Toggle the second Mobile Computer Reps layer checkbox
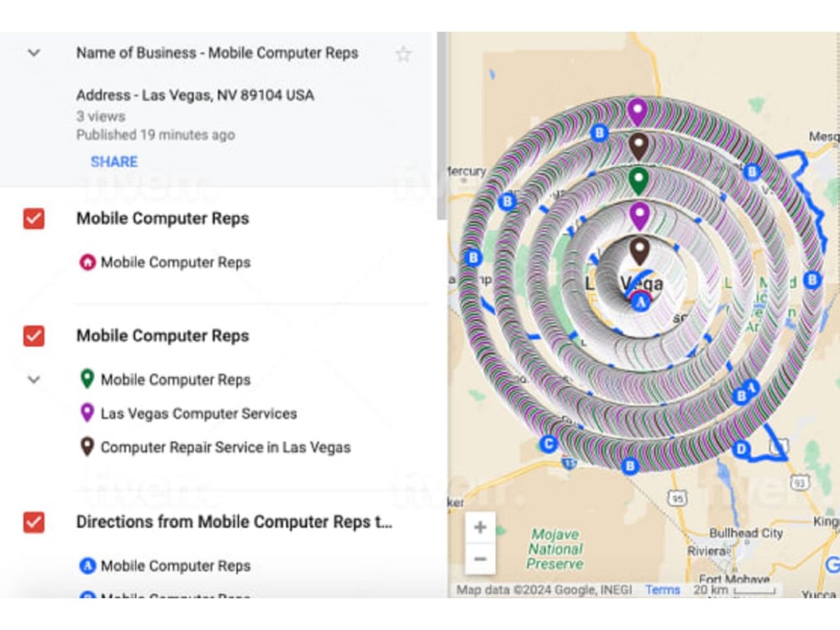The height and width of the screenshot is (630, 840). tap(34, 336)
